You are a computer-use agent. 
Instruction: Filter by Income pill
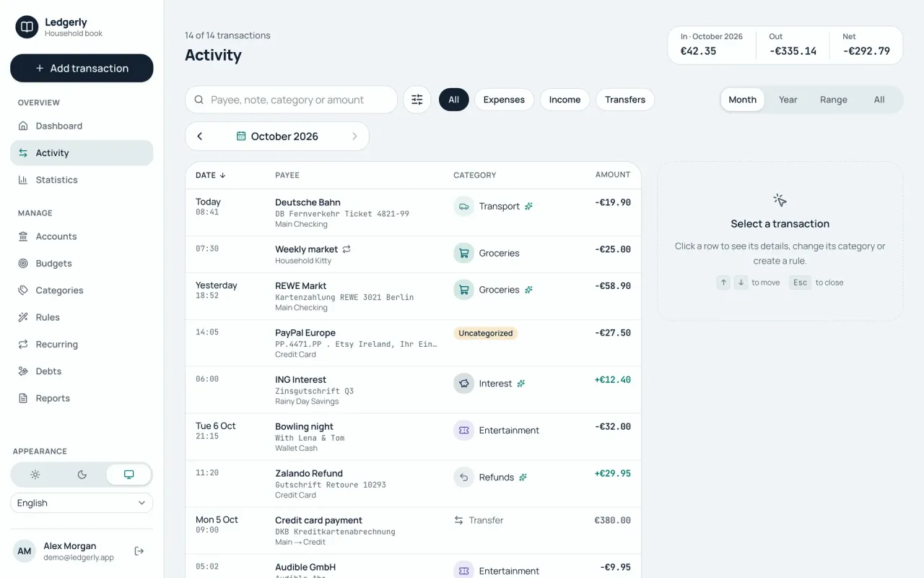(565, 100)
